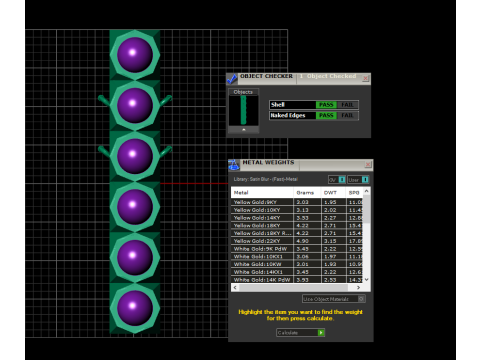Click the 4.90 grams value

303,241
